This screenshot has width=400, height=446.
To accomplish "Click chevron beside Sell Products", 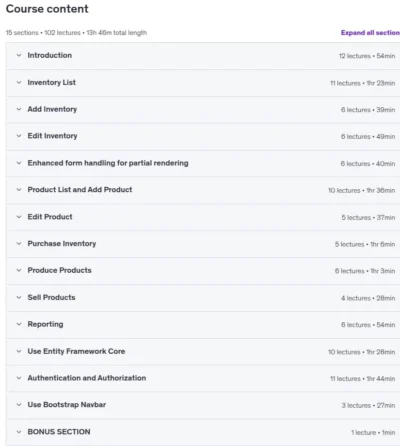I will coord(19,297).
